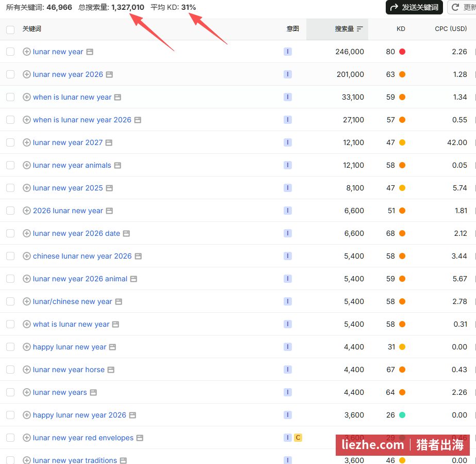Click plus icon next to '2026 lunar new year'
Image resolution: width=476 pixels, height=464 pixels.
point(27,211)
